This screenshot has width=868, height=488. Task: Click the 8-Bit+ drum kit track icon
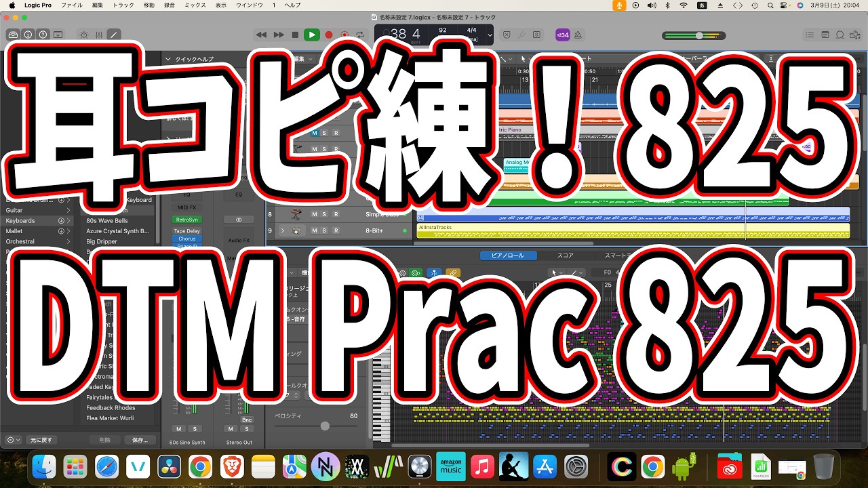[296, 231]
